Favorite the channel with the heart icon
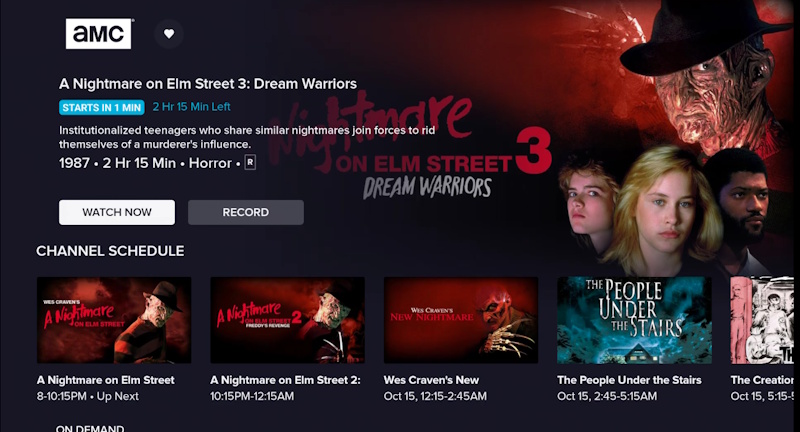 click(x=169, y=34)
